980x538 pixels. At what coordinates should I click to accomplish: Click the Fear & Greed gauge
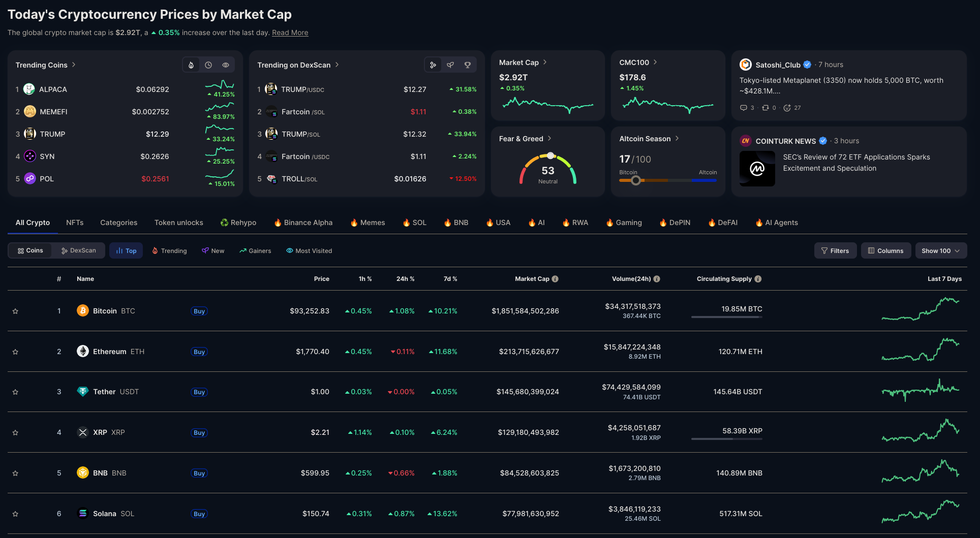pos(548,169)
